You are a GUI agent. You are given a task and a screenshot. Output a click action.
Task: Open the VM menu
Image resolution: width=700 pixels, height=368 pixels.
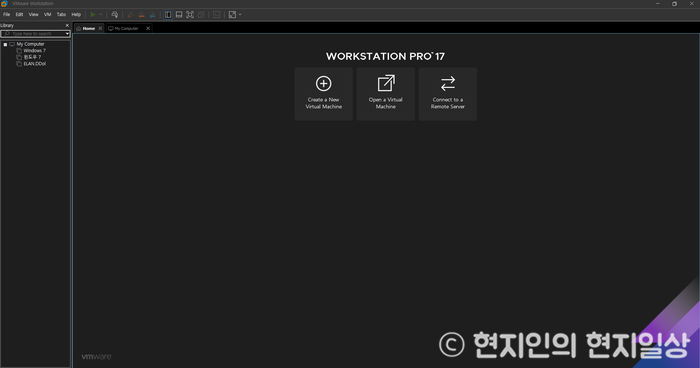[47, 14]
